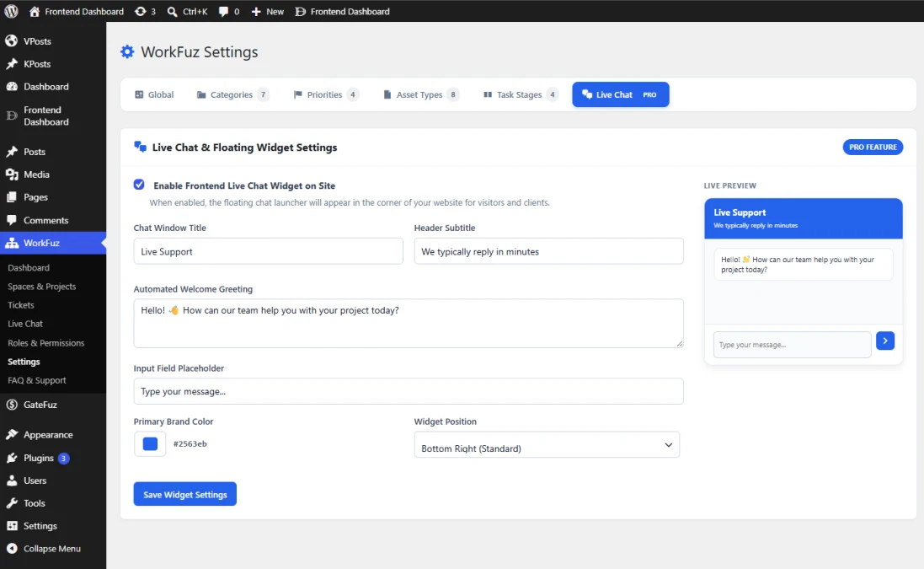Open Frontend Dashboard link with D icon in admin bar
924x569 pixels.
(x=342, y=11)
